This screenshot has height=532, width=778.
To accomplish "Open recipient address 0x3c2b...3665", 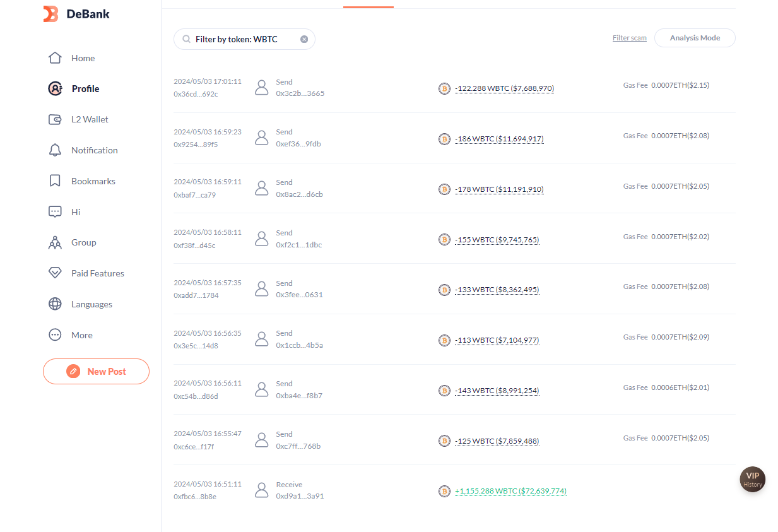I will click(x=300, y=93).
